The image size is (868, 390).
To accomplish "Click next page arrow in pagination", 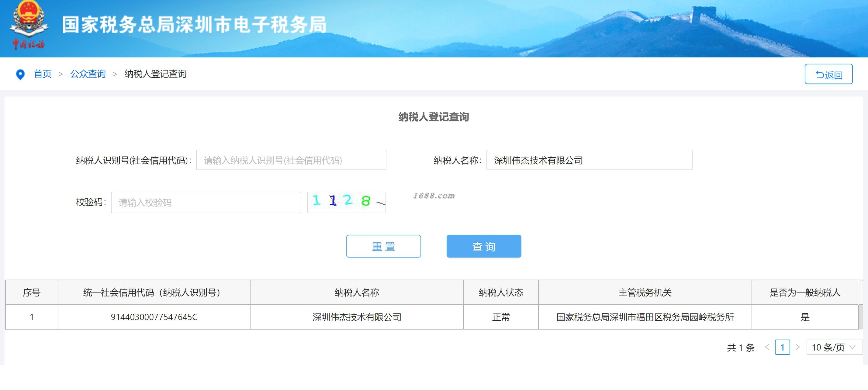I will (x=797, y=347).
